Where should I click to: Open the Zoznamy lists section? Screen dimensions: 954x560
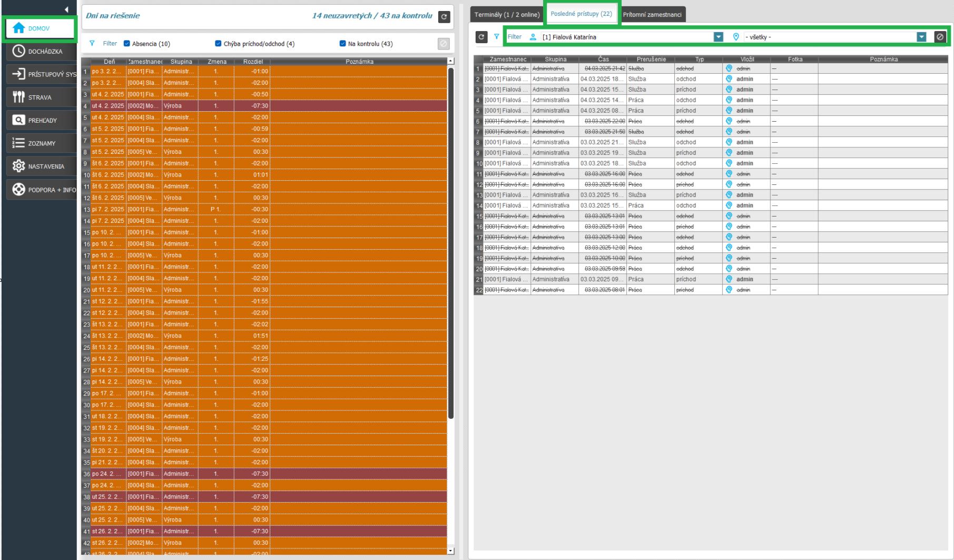[41, 143]
